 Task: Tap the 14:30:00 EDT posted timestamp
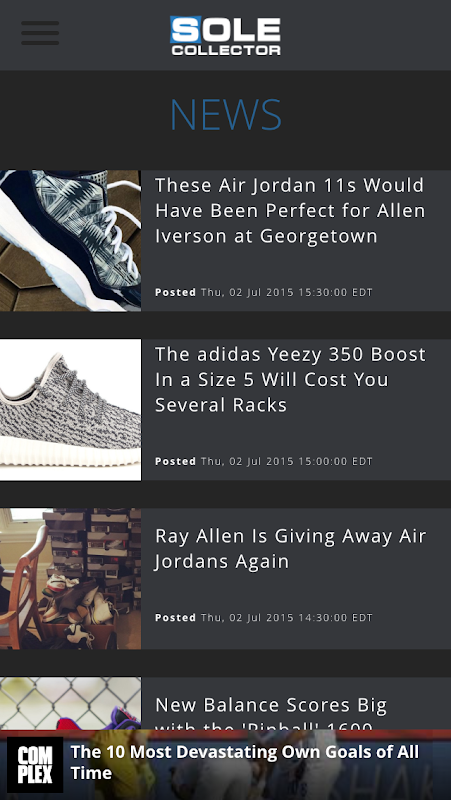tap(287, 617)
